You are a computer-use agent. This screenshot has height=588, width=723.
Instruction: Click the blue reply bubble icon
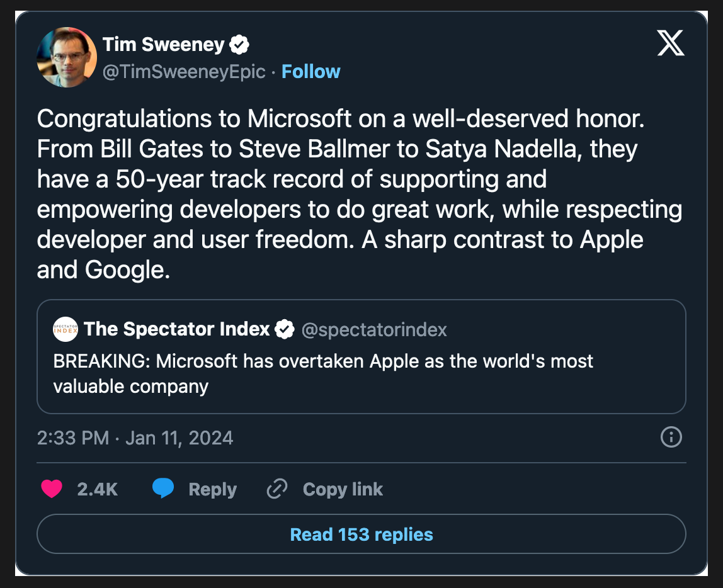(x=163, y=489)
